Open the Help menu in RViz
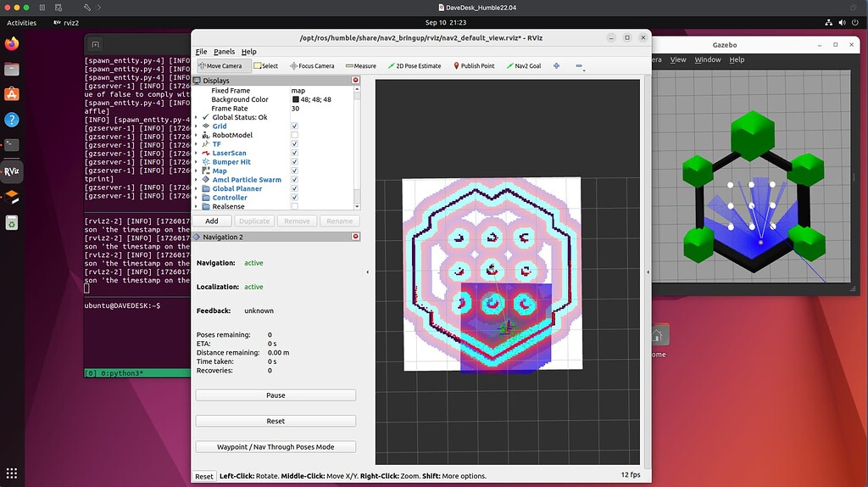The image size is (868, 487). click(248, 52)
